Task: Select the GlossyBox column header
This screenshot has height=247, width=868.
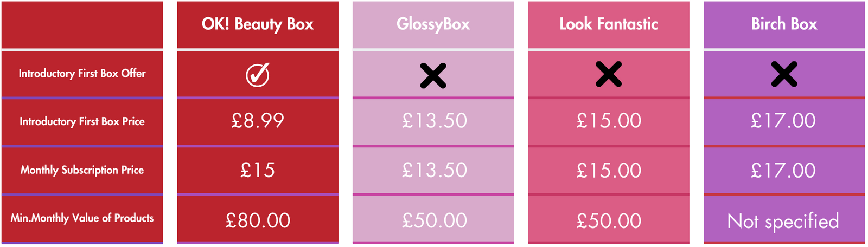Action: coord(433,24)
